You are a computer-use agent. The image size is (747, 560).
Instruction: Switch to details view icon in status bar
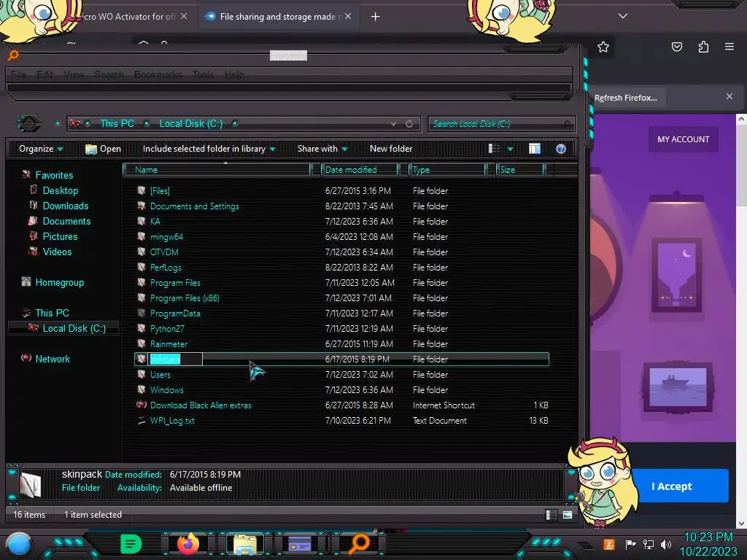point(551,515)
